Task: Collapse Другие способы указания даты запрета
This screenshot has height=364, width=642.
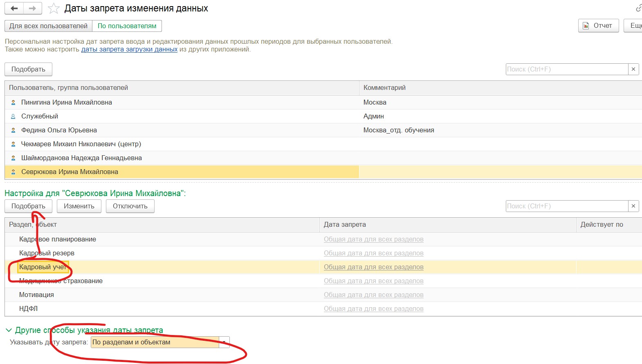Action: point(9,330)
